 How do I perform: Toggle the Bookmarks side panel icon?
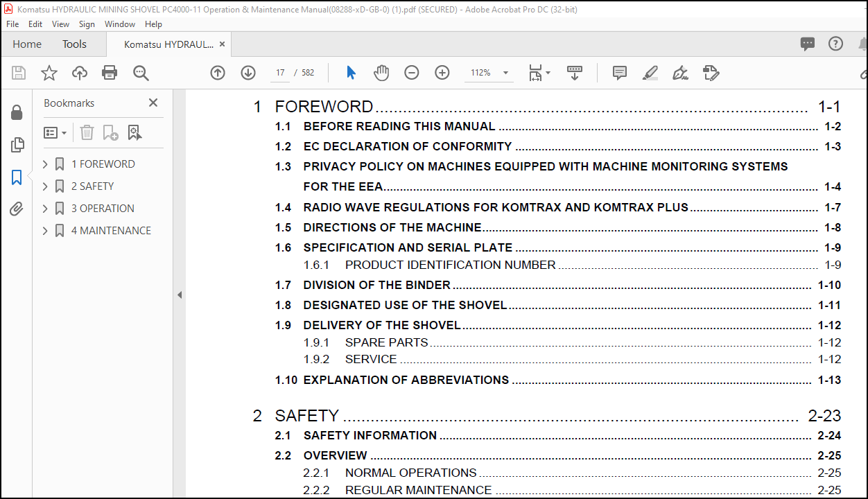coord(17,177)
